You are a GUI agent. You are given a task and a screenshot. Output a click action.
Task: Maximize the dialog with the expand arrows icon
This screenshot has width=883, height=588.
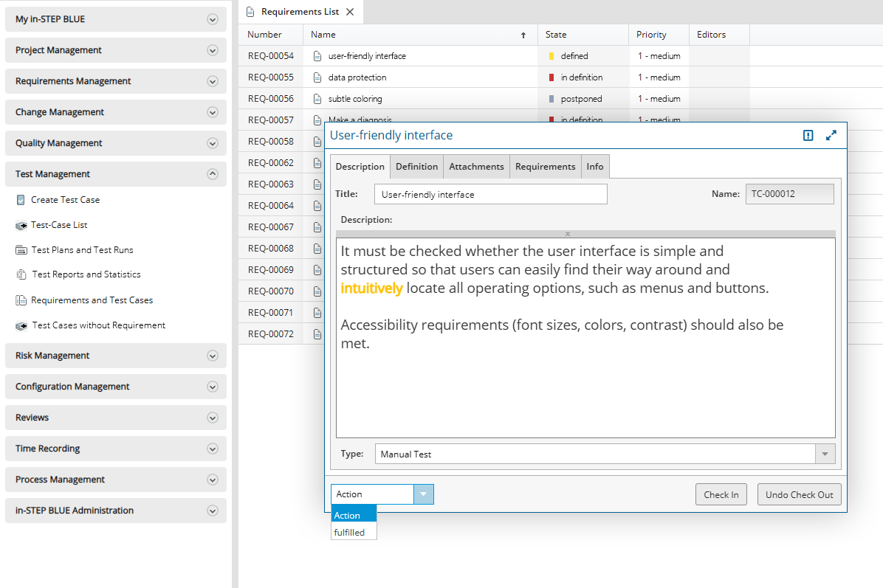coord(831,135)
